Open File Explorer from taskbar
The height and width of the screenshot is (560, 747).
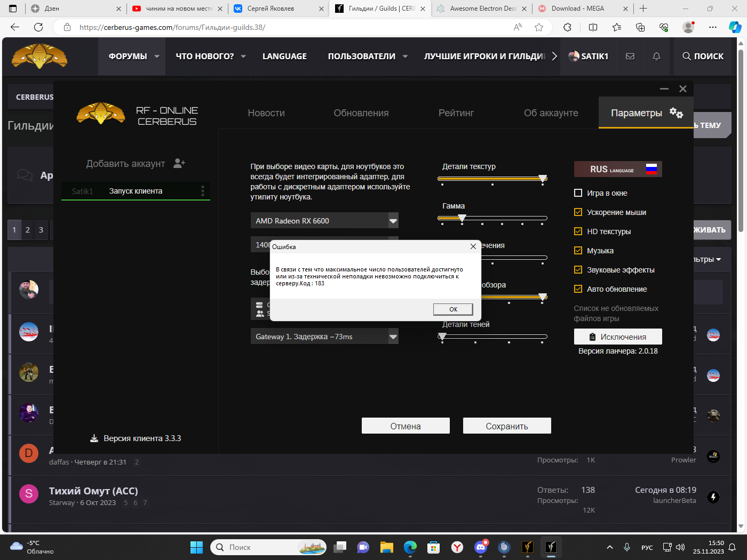(386, 547)
